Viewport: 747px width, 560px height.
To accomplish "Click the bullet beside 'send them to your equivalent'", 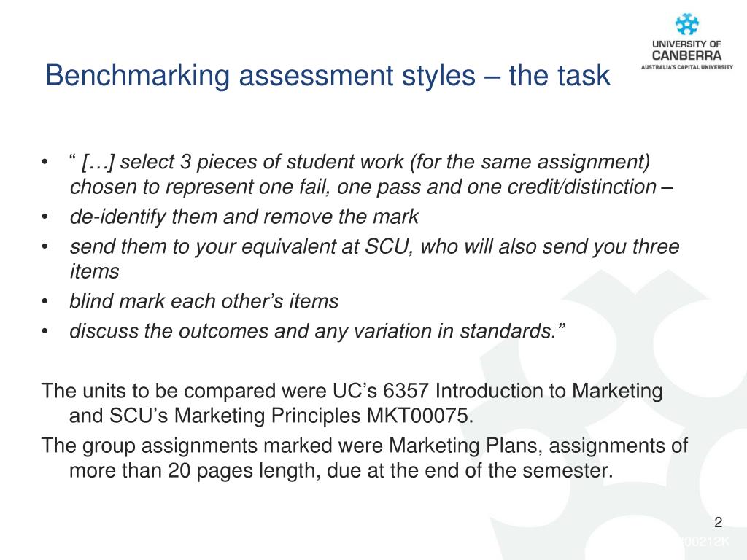I will point(44,247).
